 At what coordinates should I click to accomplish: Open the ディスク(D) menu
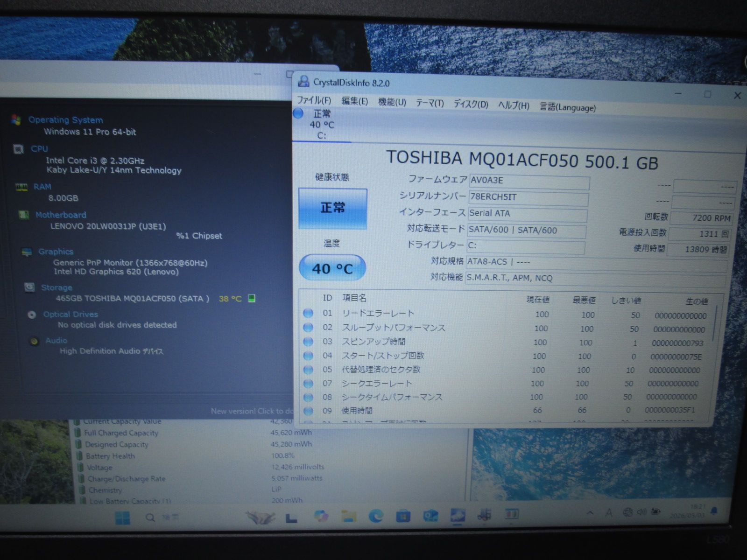click(x=471, y=104)
